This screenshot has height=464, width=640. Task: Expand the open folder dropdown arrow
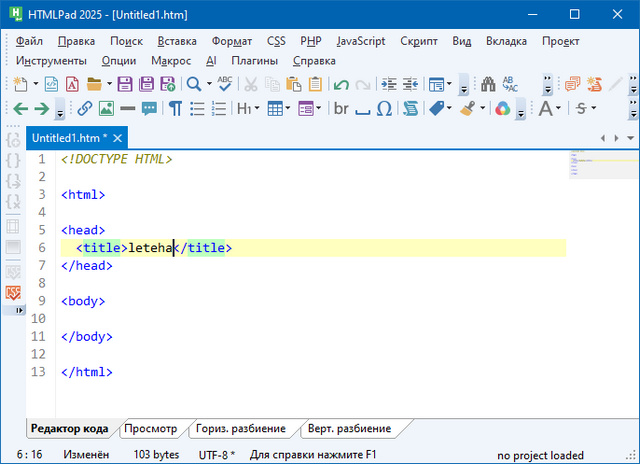pyautogui.click(x=107, y=84)
